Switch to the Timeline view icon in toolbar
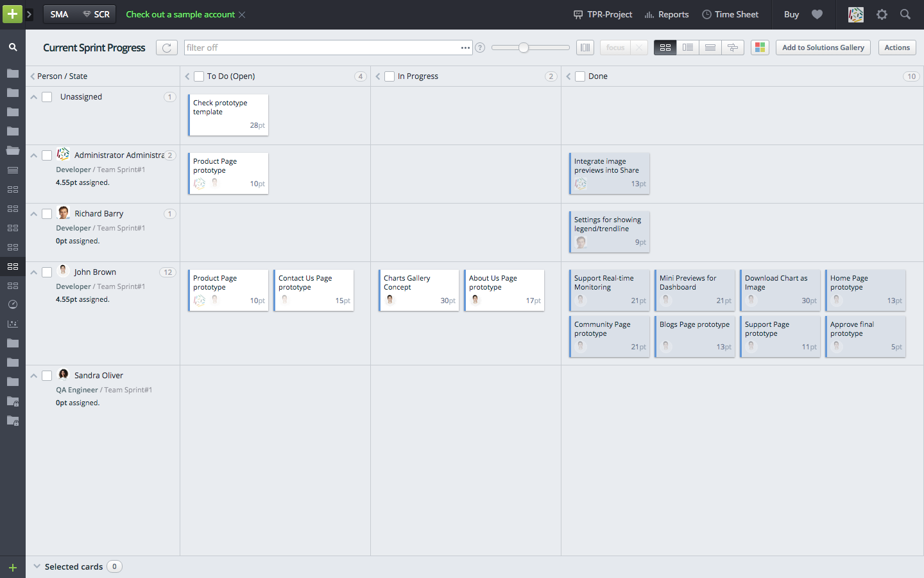924x578 pixels. [x=733, y=47]
